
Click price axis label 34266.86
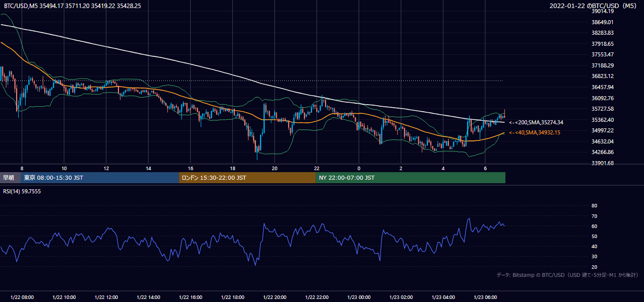(x=603, y=152)
